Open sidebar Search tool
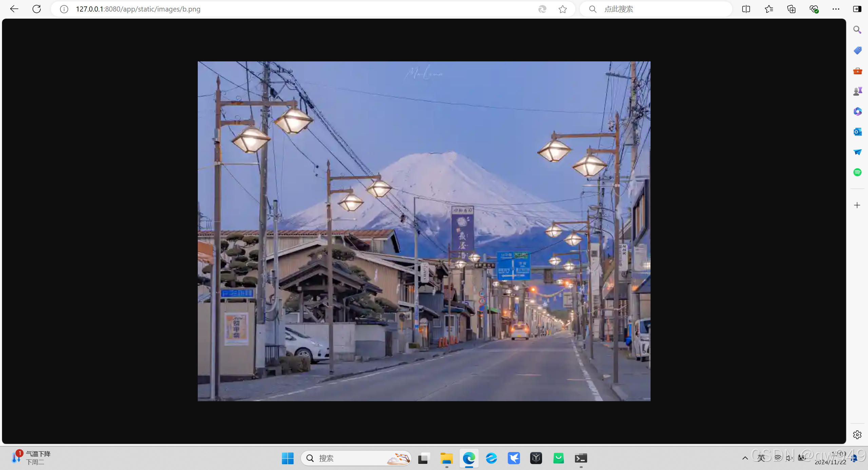Image resolution: width=868 pixels, height=470 pixels. pos(857,30)
